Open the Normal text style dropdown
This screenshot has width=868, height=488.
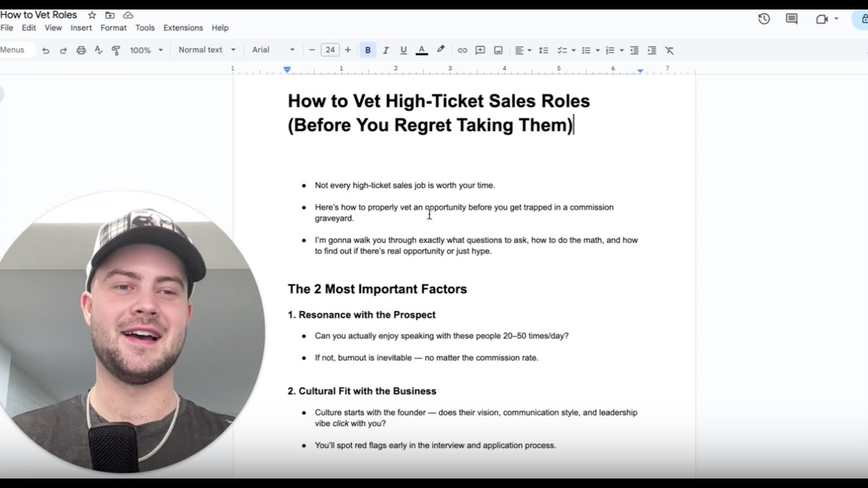(207, 49)
